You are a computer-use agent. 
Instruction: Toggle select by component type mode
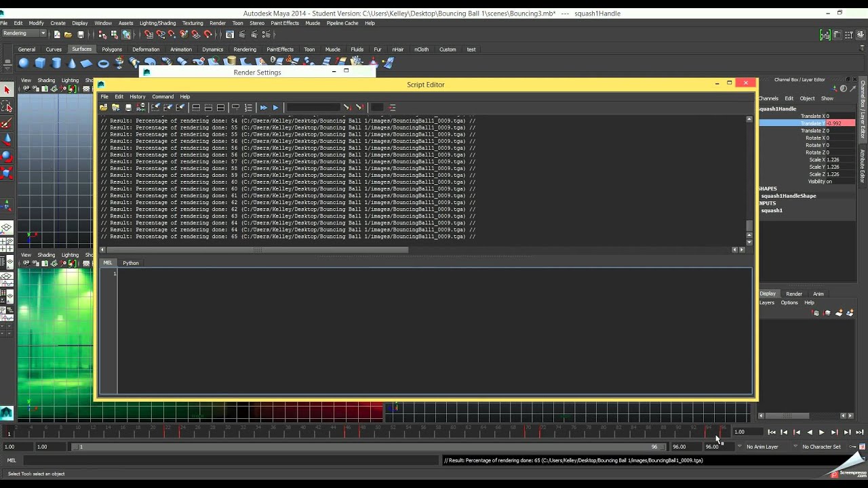(126, 35)
